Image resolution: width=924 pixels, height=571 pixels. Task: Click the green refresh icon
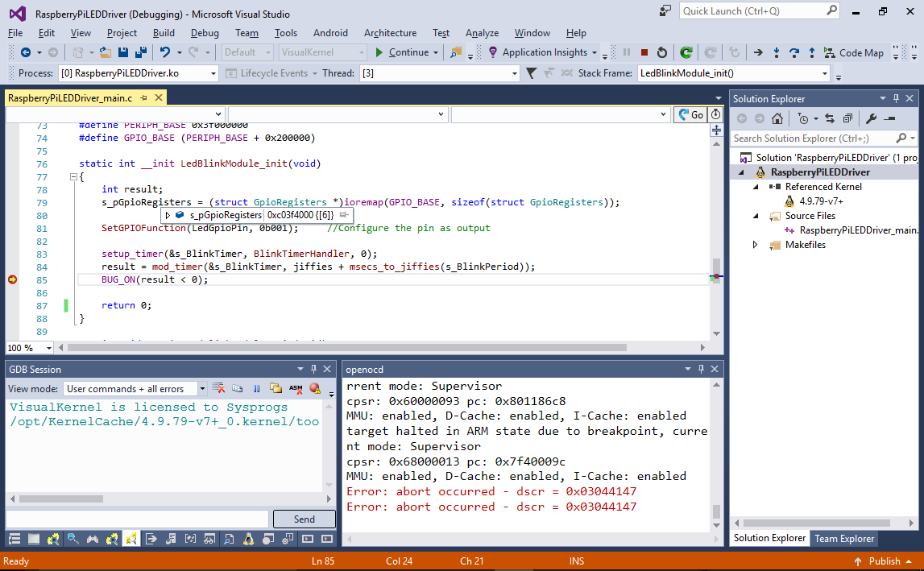point(686,52)
